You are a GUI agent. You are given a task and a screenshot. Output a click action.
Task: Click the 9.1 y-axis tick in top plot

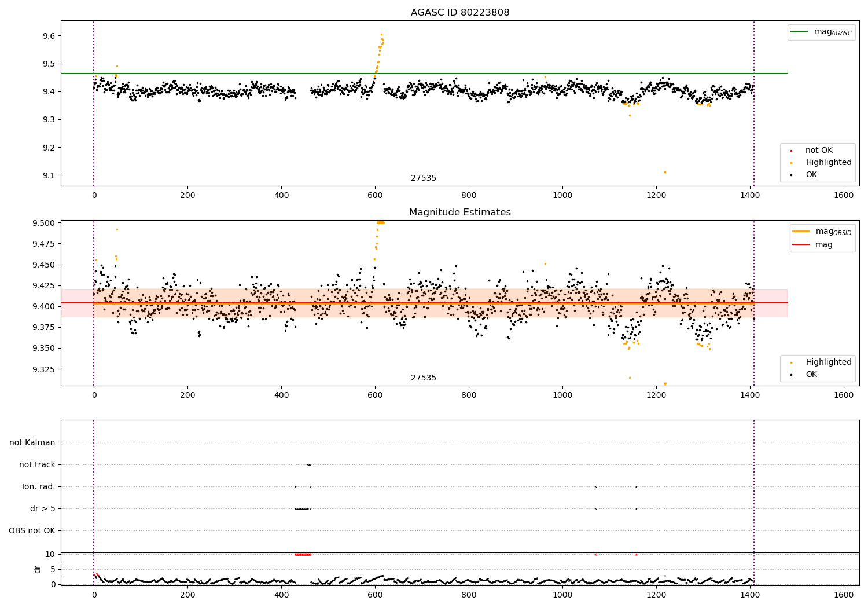(49, 175)
